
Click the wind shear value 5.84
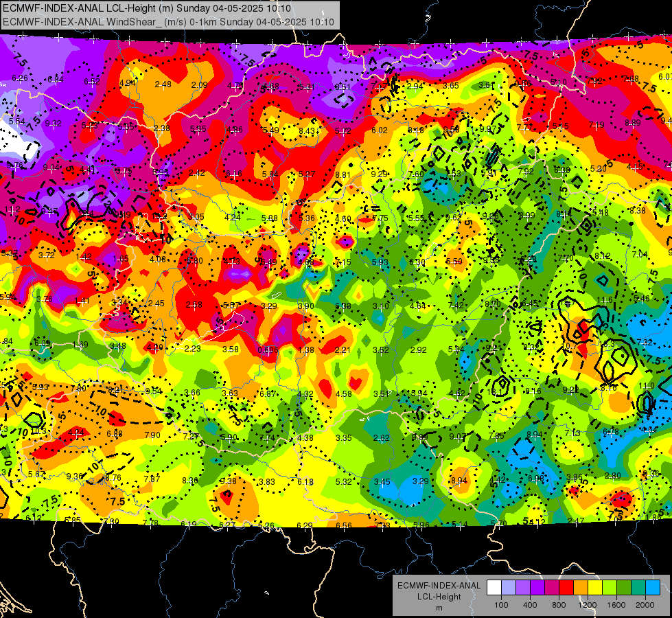coord(270,174)
